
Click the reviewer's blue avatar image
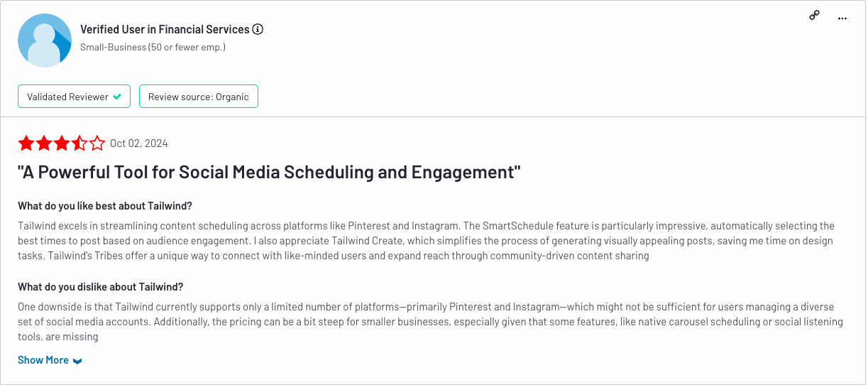pos(45,40)
